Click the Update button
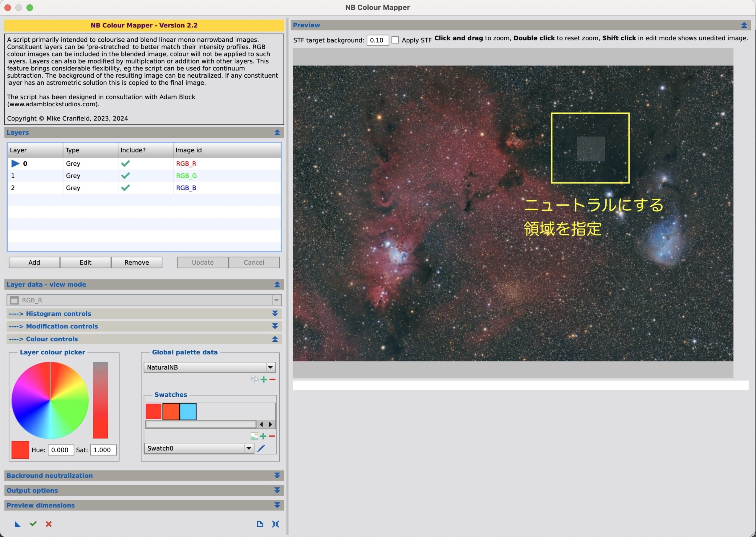756x537 pixels. click(x=203, y=263)
